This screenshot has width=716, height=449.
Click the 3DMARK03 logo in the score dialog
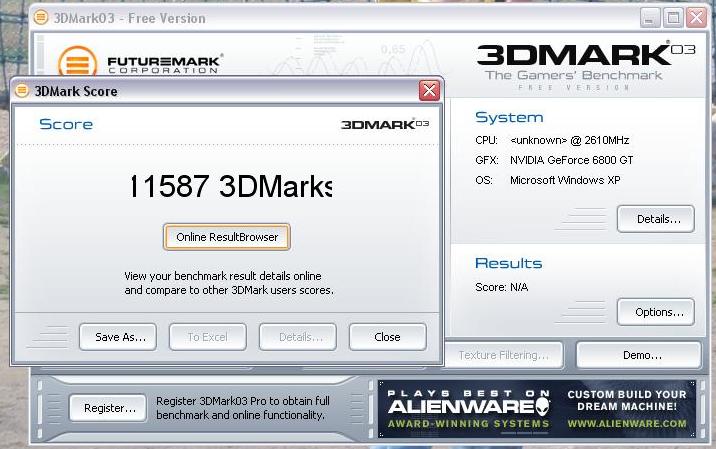click(384, 124)
